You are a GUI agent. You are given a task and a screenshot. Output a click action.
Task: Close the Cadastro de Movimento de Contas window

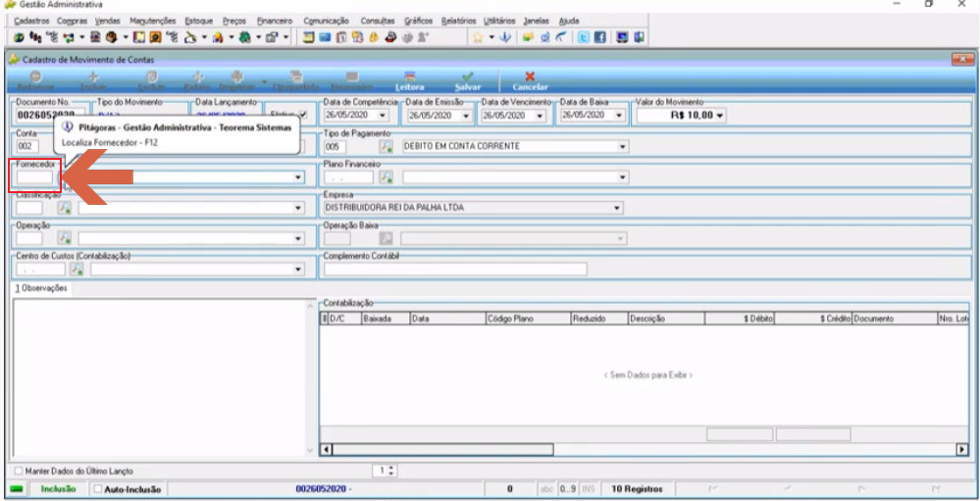(963, 60)
